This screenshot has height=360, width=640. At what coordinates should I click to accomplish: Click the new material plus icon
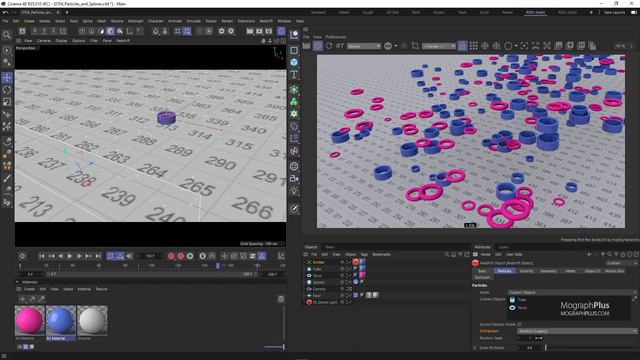22,299
